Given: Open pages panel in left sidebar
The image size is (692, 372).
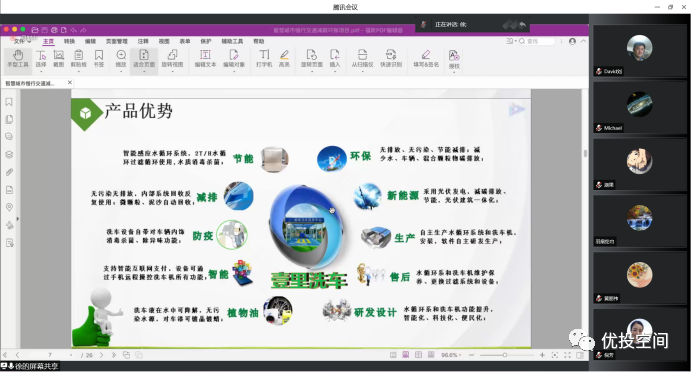Looking at the screenshot, I should 9,120.
